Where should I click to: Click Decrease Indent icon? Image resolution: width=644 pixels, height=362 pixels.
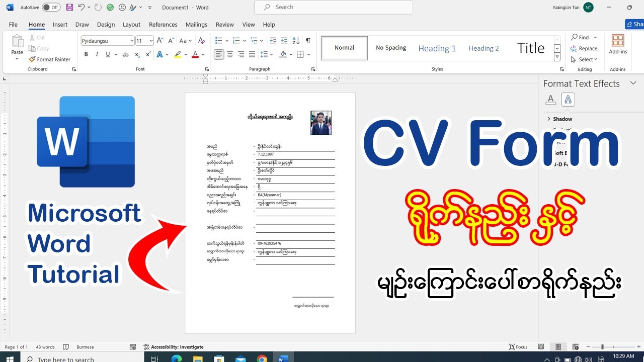(x=273, y=41)
